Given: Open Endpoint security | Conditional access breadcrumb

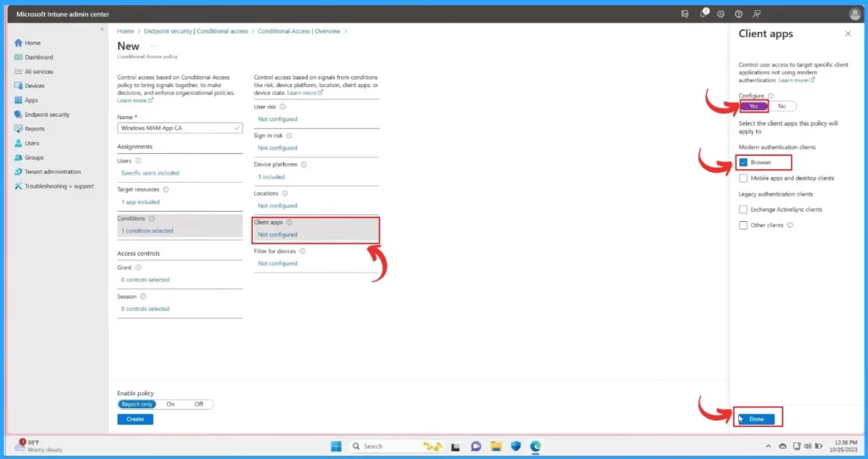Looking at the screenshot, I should pos(196,31).
